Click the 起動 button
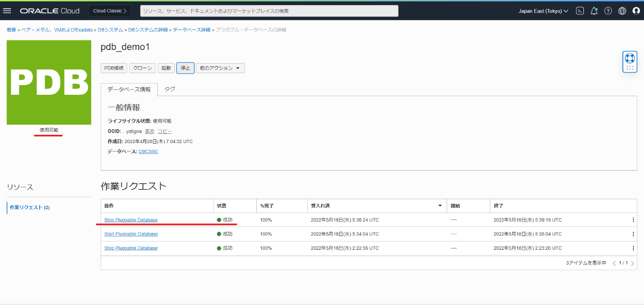Viewport: 644px width, 305px height. [166, 68]
